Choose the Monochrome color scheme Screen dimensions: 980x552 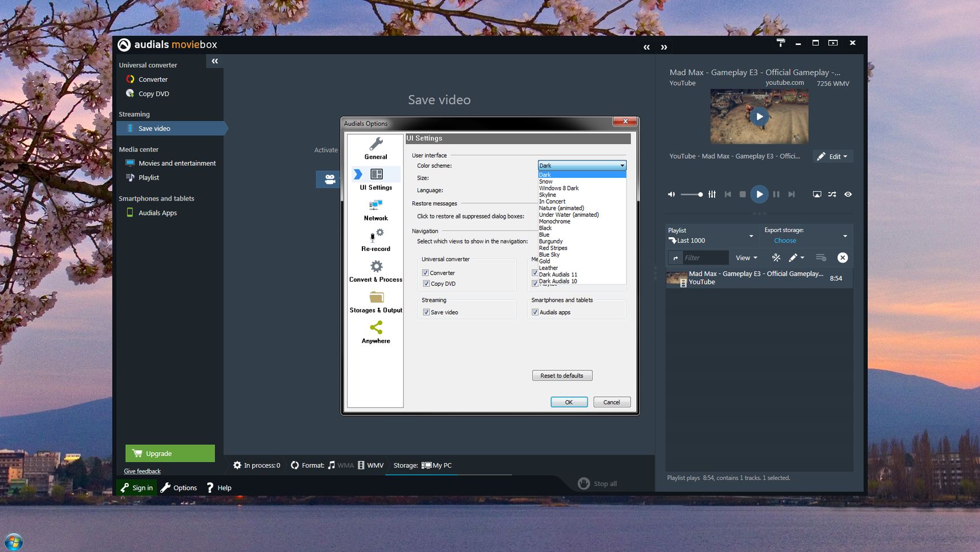pos(582,221)
